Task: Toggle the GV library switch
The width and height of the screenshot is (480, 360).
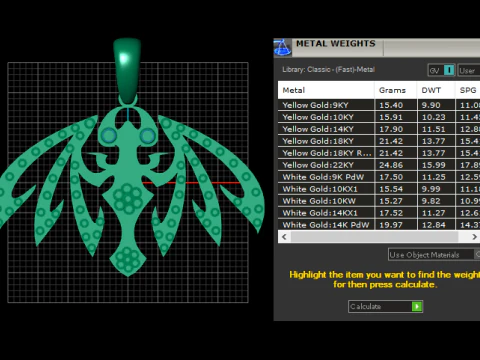Action: (x=441, y=70)
